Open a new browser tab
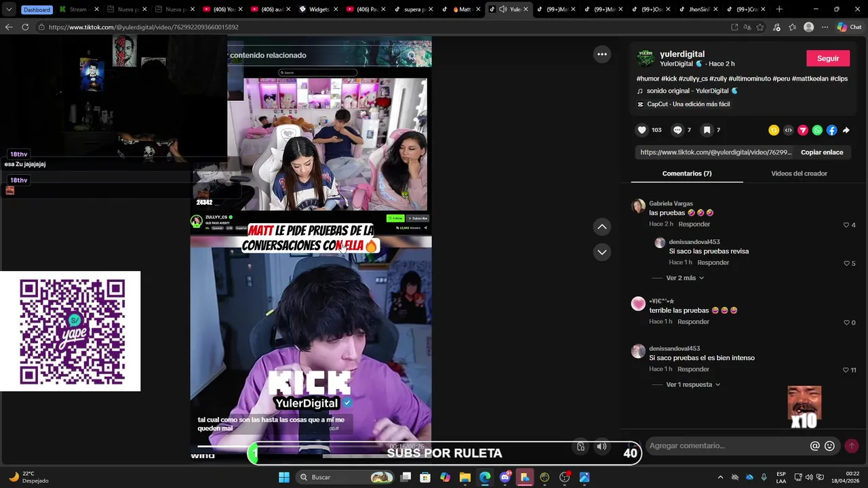 click(x=779, y=9)
